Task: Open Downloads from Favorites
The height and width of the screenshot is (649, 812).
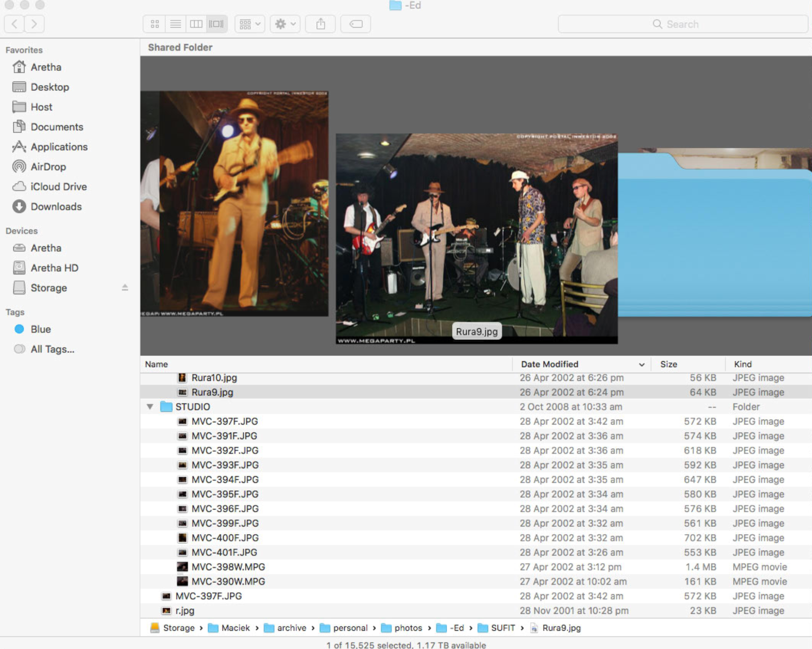Action: [x=56, y=207]
